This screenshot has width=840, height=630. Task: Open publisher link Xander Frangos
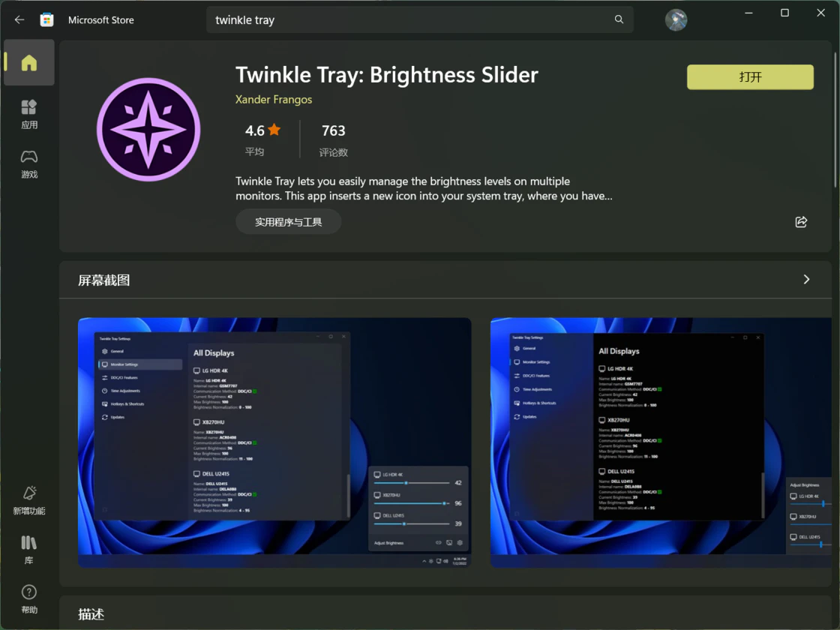click(x=274, y=100)
